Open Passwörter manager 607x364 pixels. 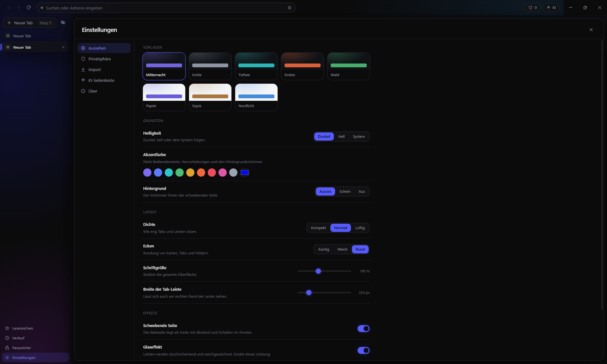point(35,348)
